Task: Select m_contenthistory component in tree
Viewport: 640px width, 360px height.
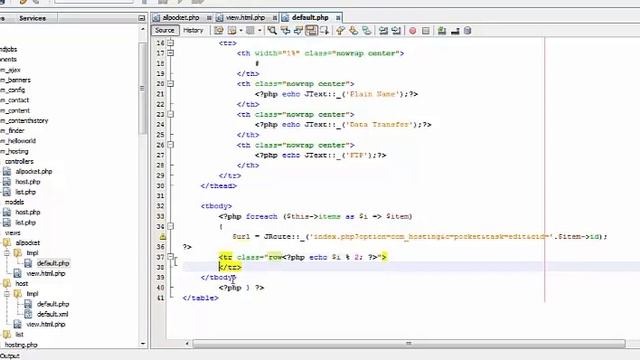Action: coord(24,120)
